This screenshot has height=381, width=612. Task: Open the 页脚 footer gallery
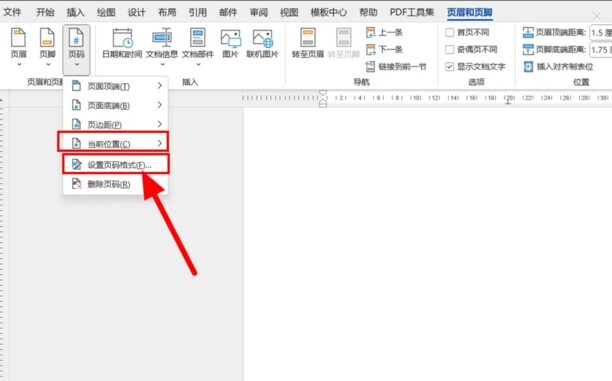pos(47,47)
